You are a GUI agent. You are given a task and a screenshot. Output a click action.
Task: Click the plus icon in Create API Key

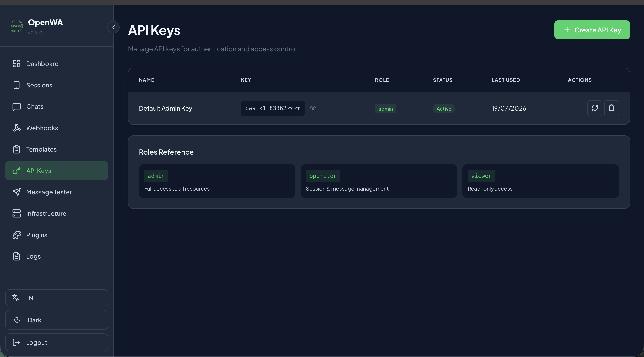tap(567, 30)
